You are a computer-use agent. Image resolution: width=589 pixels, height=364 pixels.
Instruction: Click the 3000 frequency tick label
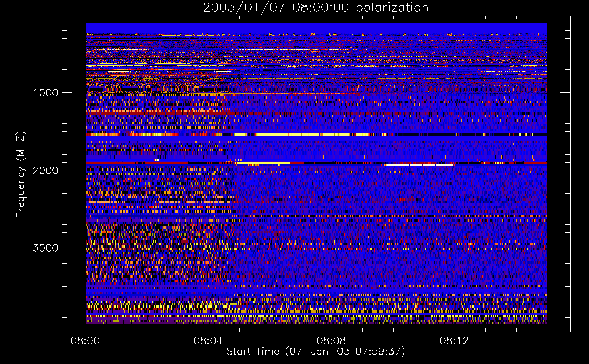tap(46, 248)
